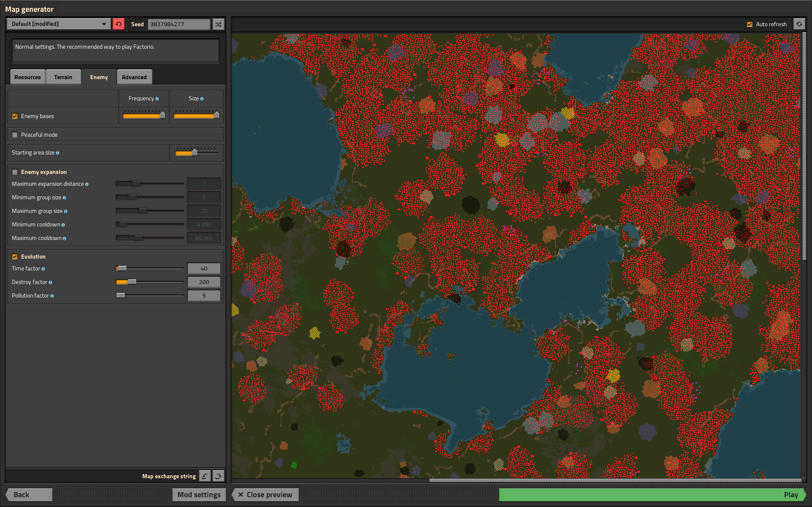This screenshot has width=812, height=507.
Task: Switch to the Terrain tab
Action: point(63,77)
